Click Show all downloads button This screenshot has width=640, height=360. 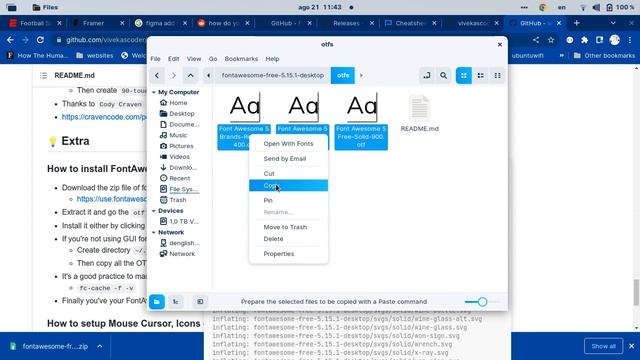click(603, 346)
